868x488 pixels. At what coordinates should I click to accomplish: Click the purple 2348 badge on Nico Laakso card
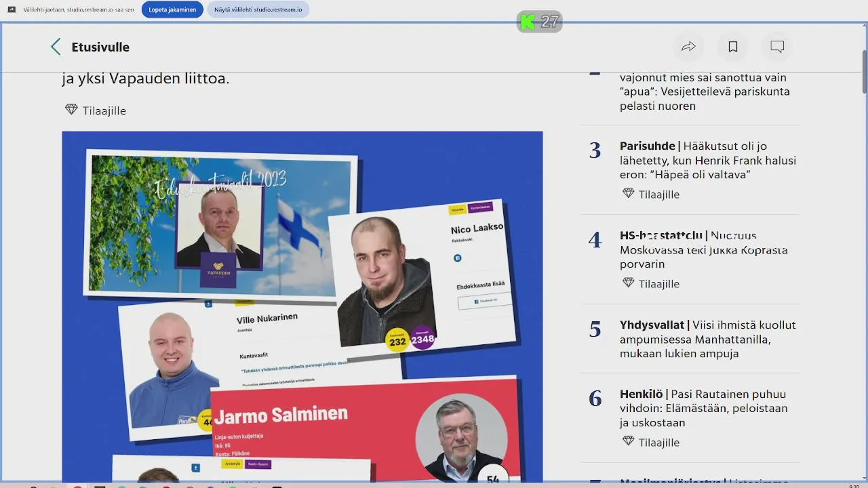(422, 338)
